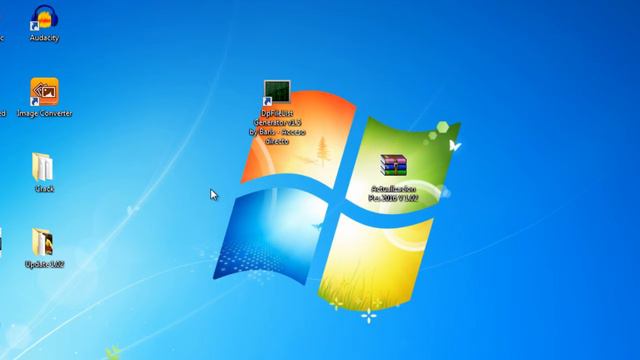Click the DpFileList Generator v3.5 label
This screenshot has height=360, width=640.
click(277, 127)
